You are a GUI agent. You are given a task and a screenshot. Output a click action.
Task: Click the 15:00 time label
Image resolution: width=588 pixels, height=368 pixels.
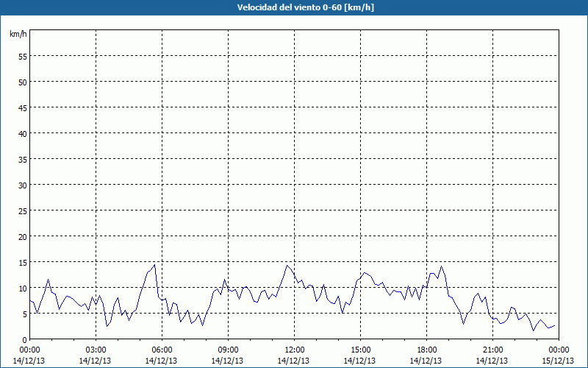[360, 350]
